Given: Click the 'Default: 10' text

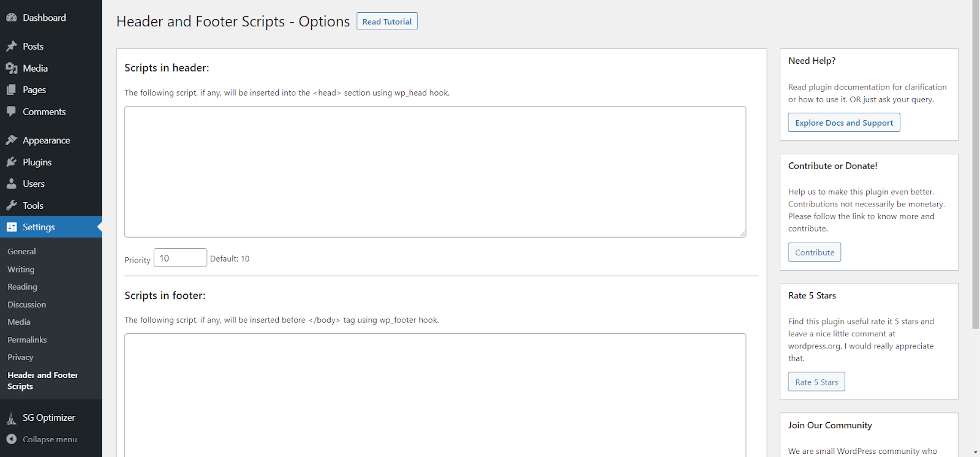Looking at the screenshot, I should (x=230, y=259).
